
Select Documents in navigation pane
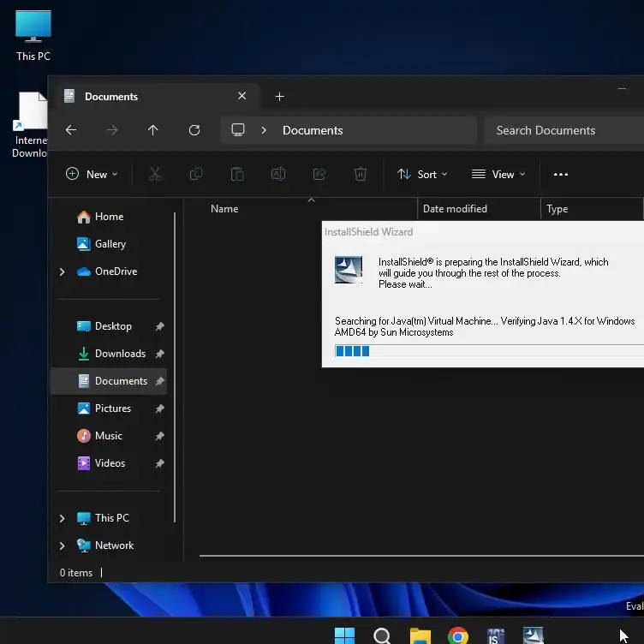pos(109,381)
